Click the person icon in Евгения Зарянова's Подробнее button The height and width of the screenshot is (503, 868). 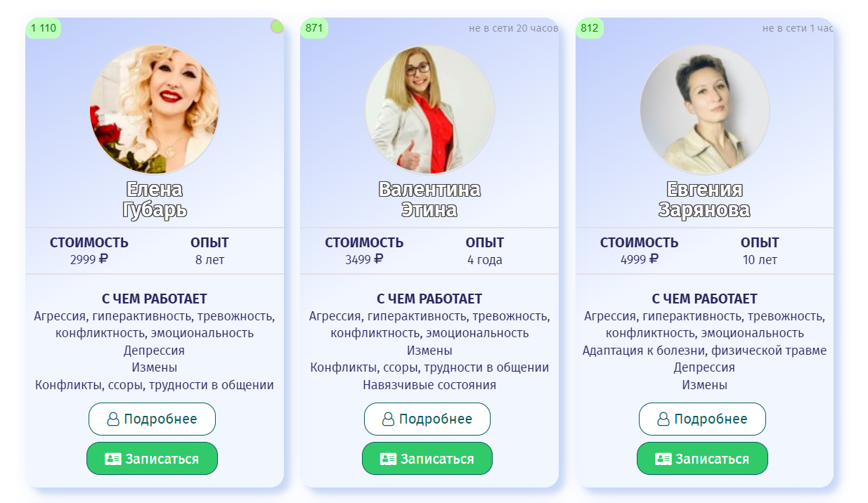(663, 419)
